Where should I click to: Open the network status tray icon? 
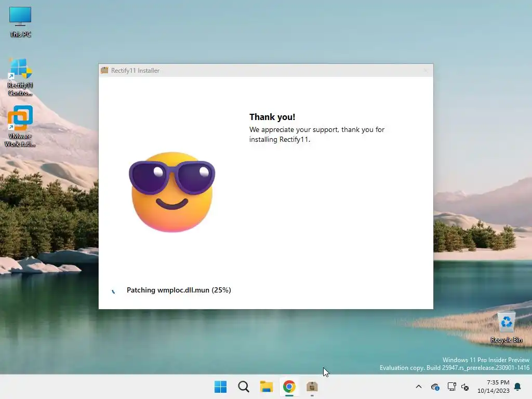pos(451,387)
